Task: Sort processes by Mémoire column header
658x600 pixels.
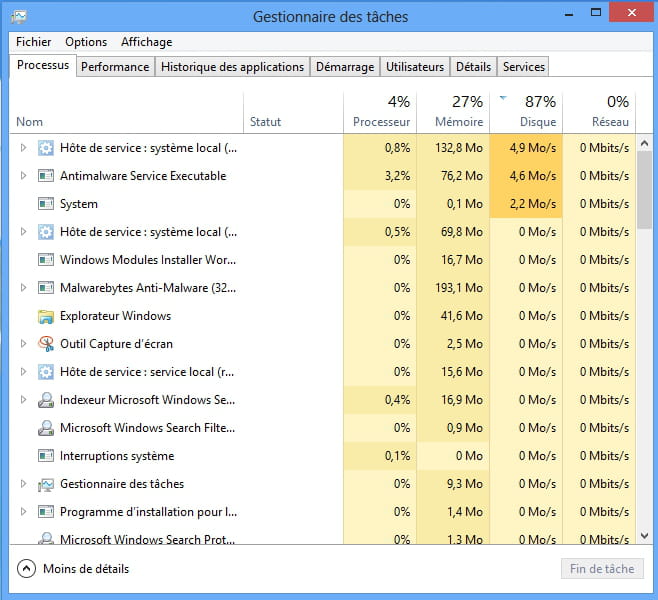Action: [452, 111]
